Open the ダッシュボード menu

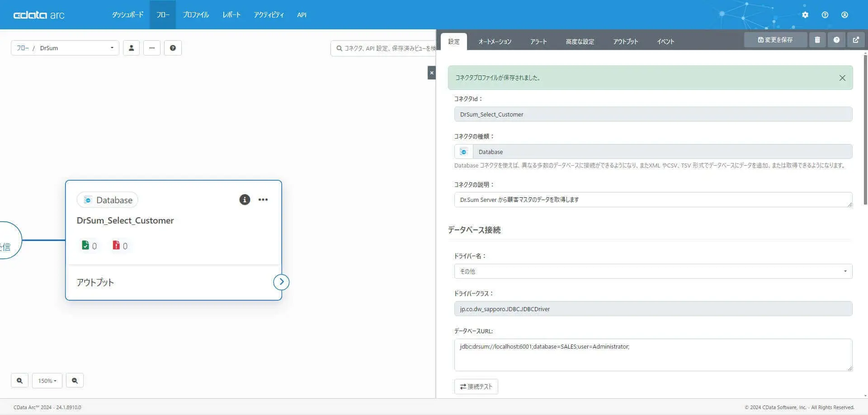(x=127, y=15)
